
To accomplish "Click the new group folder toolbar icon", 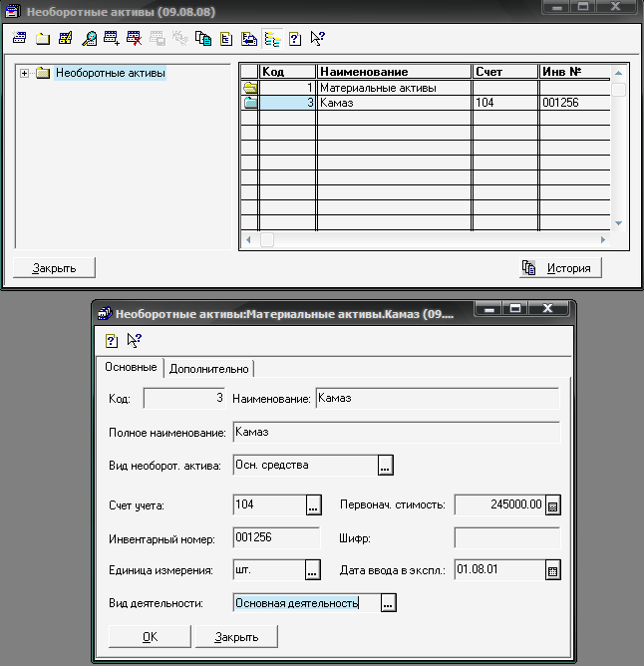I will pyautogui.click(x=43, y=39).
